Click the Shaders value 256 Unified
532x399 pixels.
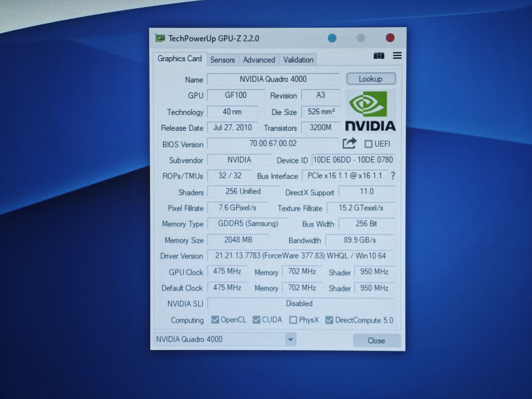pyautogui.click(x=243, y=192)
